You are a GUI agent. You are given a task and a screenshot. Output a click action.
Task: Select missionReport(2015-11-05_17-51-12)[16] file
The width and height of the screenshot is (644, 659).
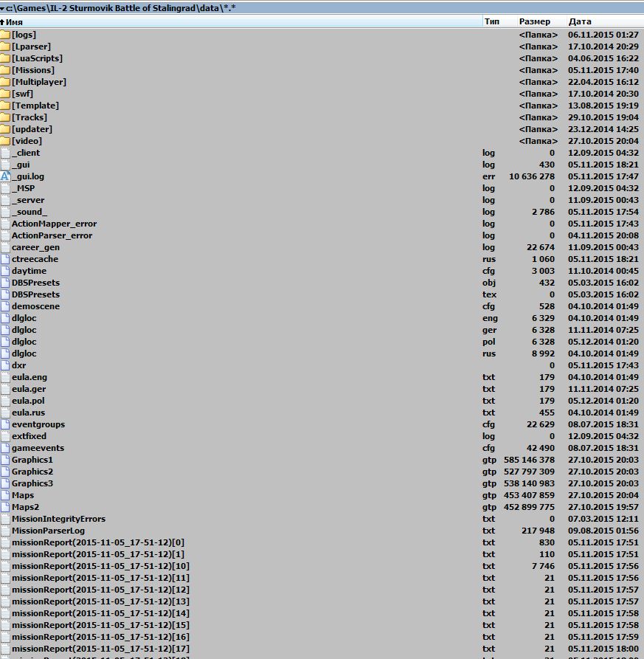100,637
